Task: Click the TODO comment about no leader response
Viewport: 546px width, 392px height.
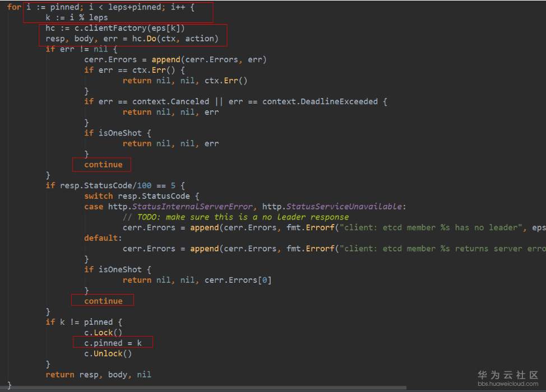Action: (236, 217)
